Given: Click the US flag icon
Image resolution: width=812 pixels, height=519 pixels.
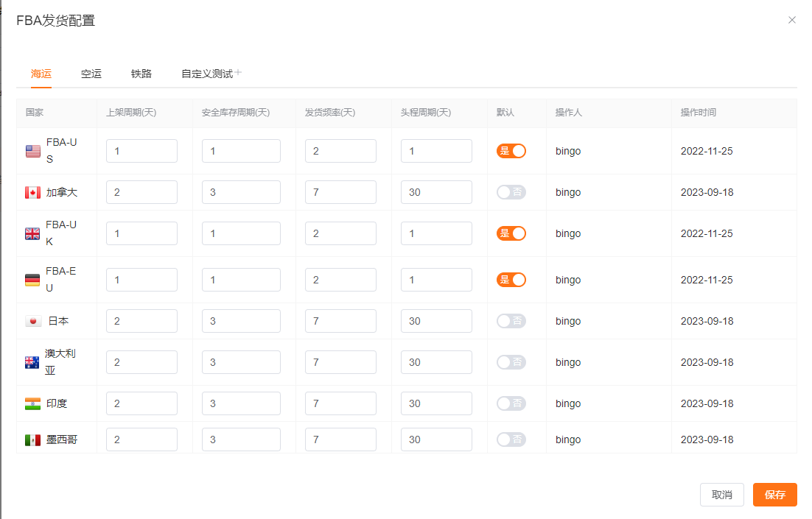Looking at the screenshot, I should click(33, 151).
